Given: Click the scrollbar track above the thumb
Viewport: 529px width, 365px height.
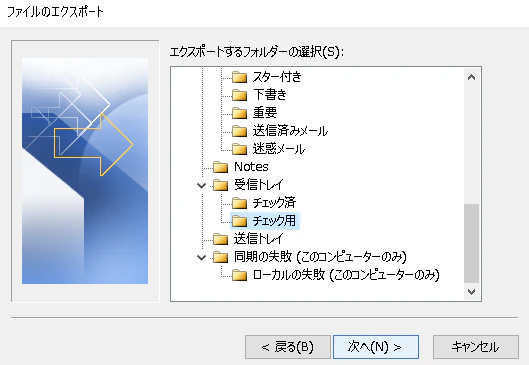Looking at the screenshot, I should point(472,144).
